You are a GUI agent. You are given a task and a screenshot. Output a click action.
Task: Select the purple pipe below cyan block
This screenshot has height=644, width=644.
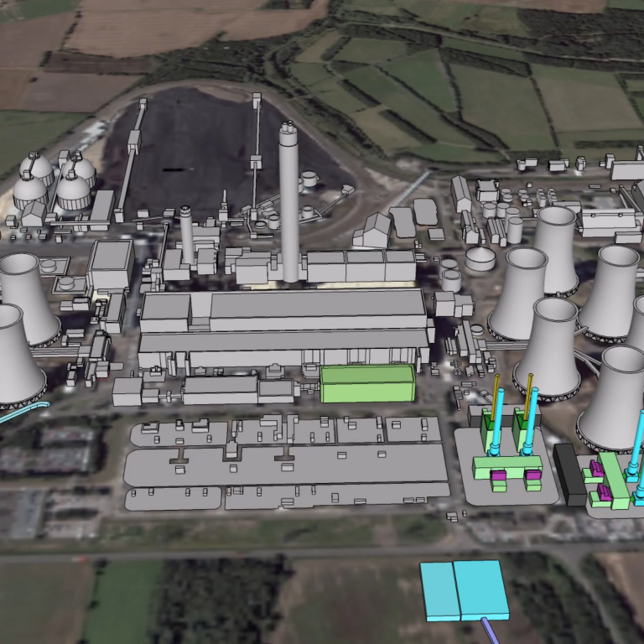click(x=486, y=629)
